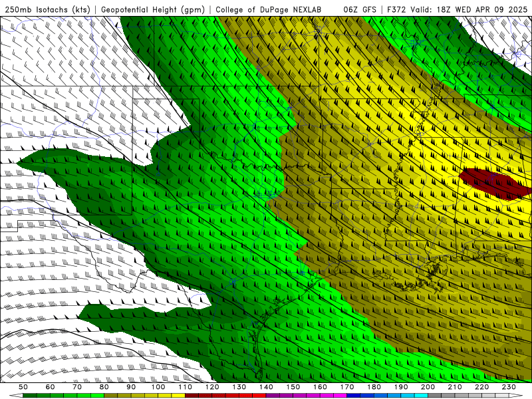Viewport: 532px width, 399px height.
Task: Select the 120 label on the color scale
Action: tap(212, 387)
